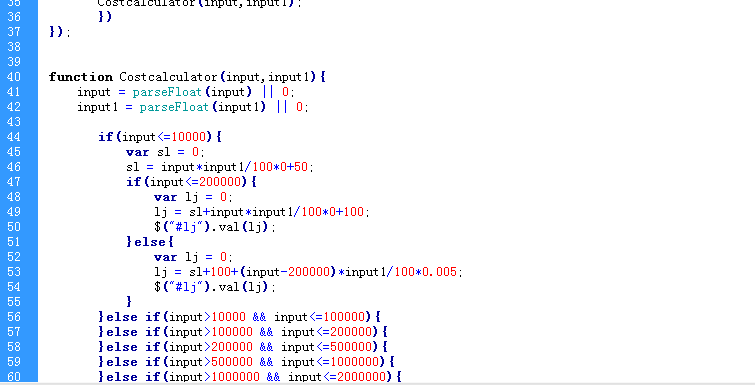755x385 pixels.
Task: Click the number '10000' on line 44
Action: tap(188, 137)
